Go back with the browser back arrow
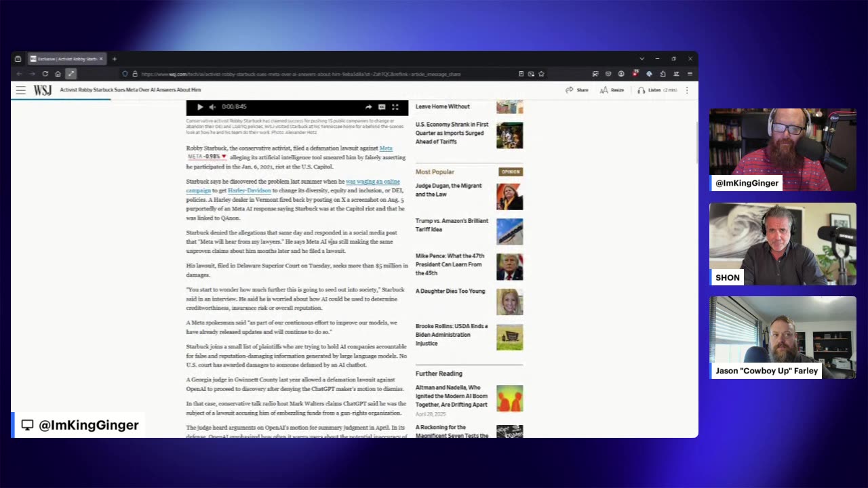Screen dimensions: 868x488 point(19,73)
